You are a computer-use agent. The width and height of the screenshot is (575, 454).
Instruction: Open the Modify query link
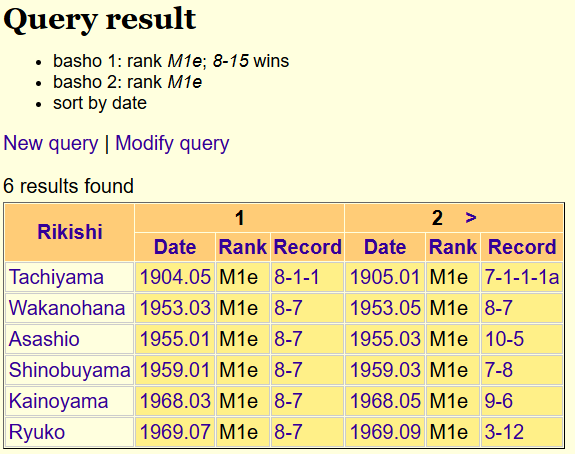tap(172, 143)
